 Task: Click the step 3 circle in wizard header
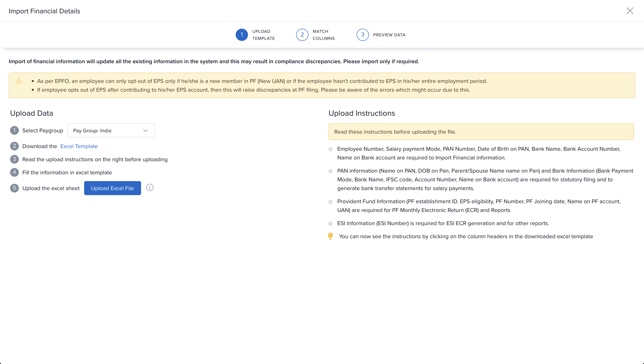coord(363,35)
